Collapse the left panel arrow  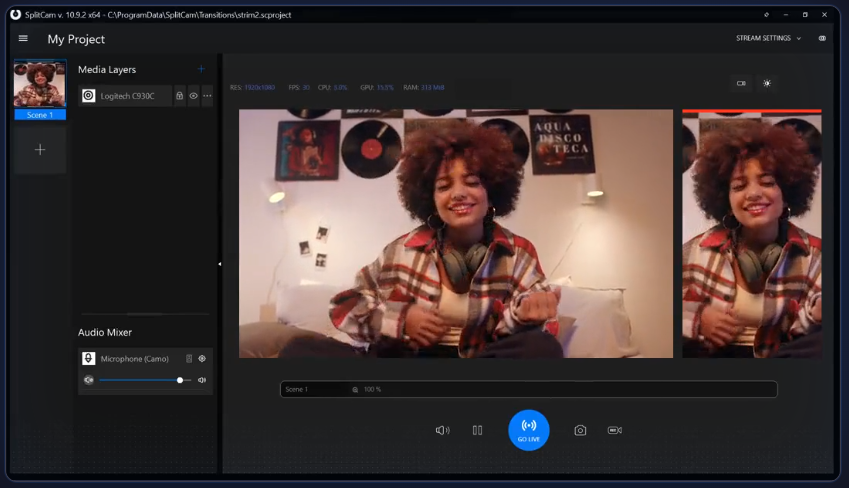pos(219,264)
